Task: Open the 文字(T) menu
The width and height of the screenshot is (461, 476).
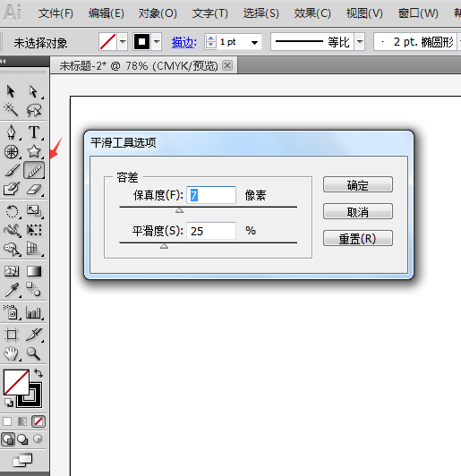Action: 209,13
